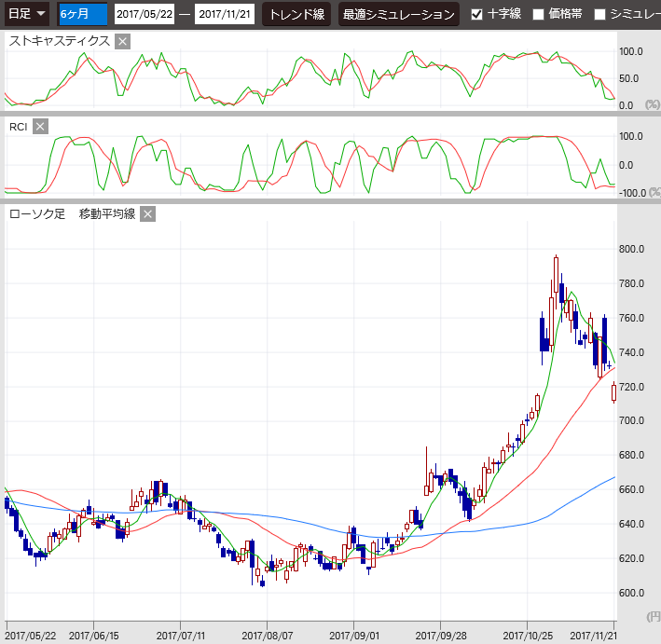Click the 2017/08/07 date axis marker

[267, 635]
